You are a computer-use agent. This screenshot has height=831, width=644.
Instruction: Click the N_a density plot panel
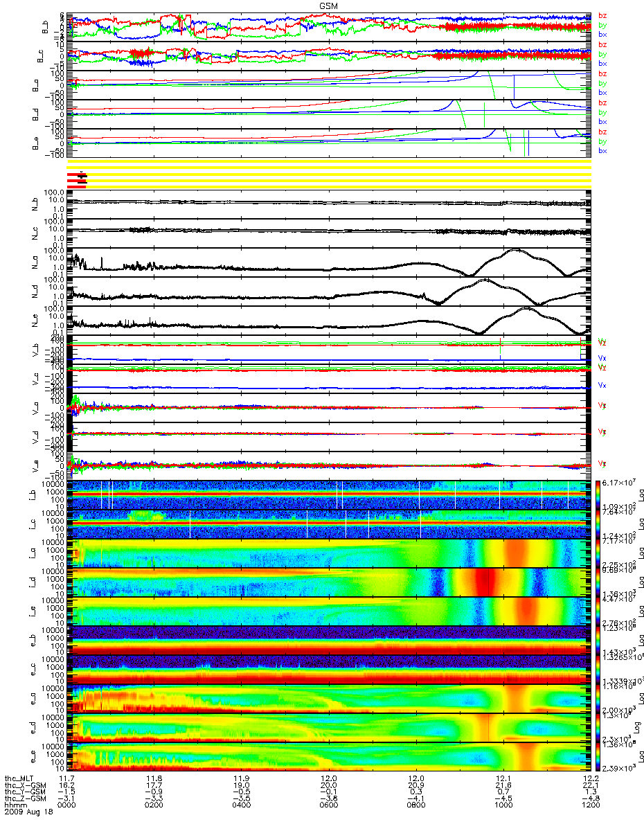328,262
